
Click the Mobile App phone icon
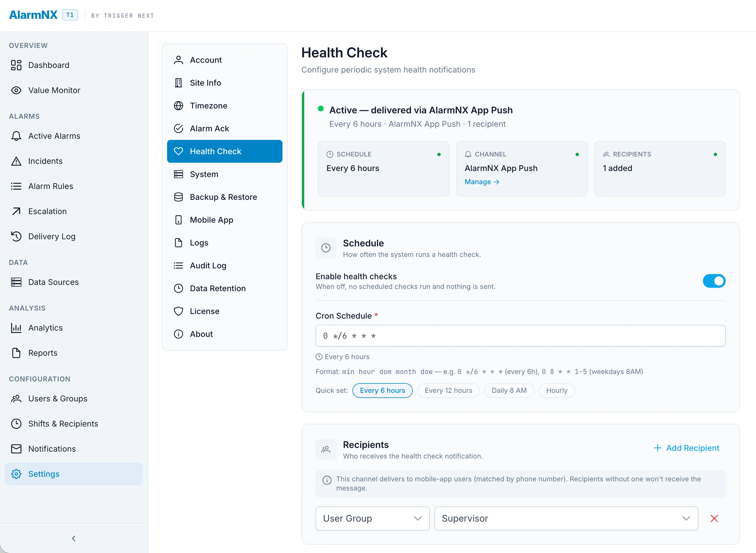point(179,220)
